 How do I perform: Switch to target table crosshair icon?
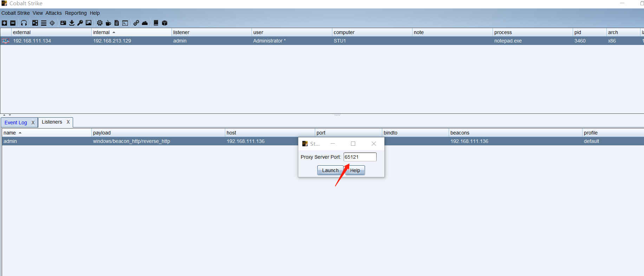pyautogui.click(x=52, y=23)
